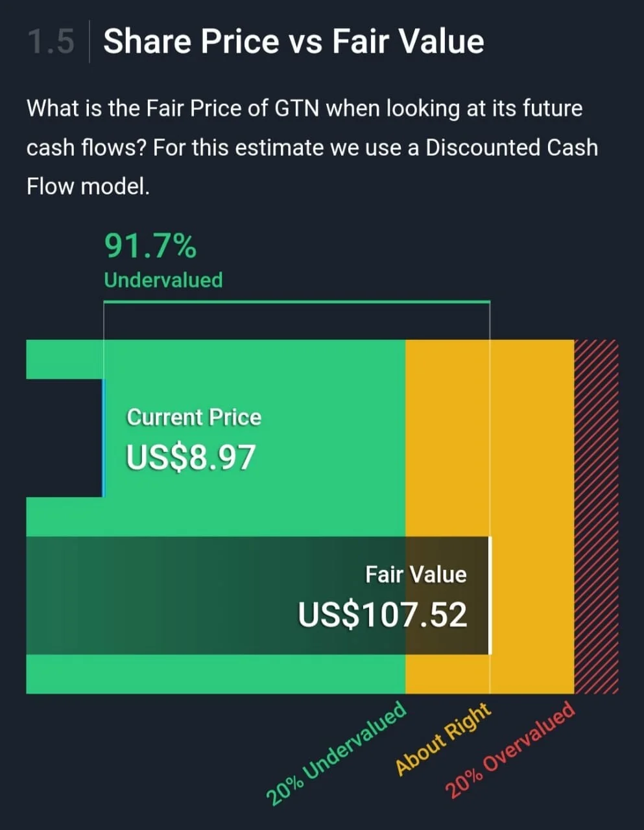Select the US$8.97 current price value
644x830 pixels.
click(191, 457)
